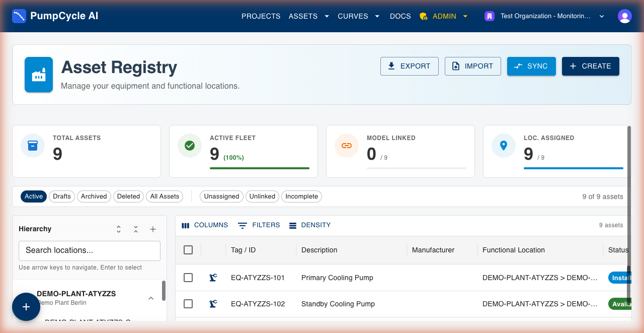Click the equipment icon on EQ-ATYZZS-101 row
The image size is (644, 333).
pyautogui.click(x=213, y=278)
